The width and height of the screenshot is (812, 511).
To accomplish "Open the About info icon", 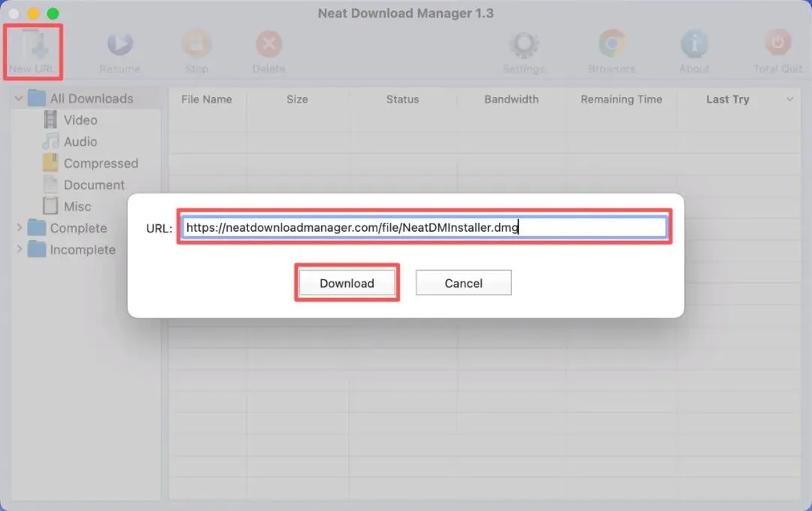I will point(694,44).
